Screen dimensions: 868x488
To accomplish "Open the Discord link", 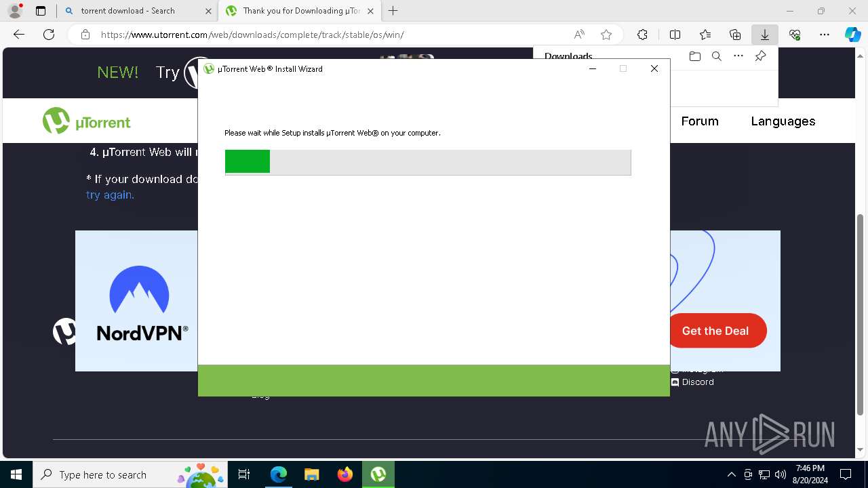I will click(x=692, y=382).
